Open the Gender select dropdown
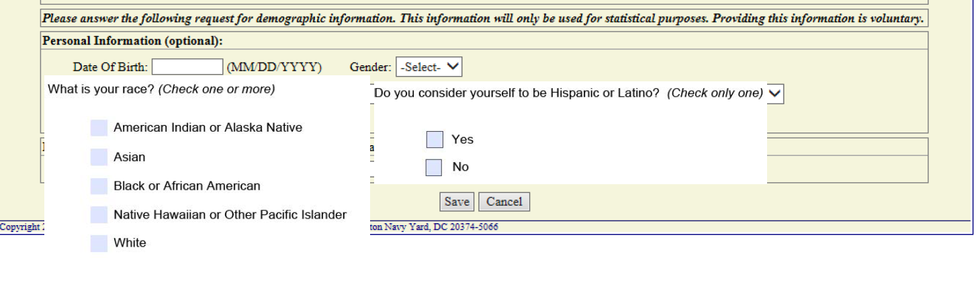This screenshot has width=980, height=281. click(429, 67)
